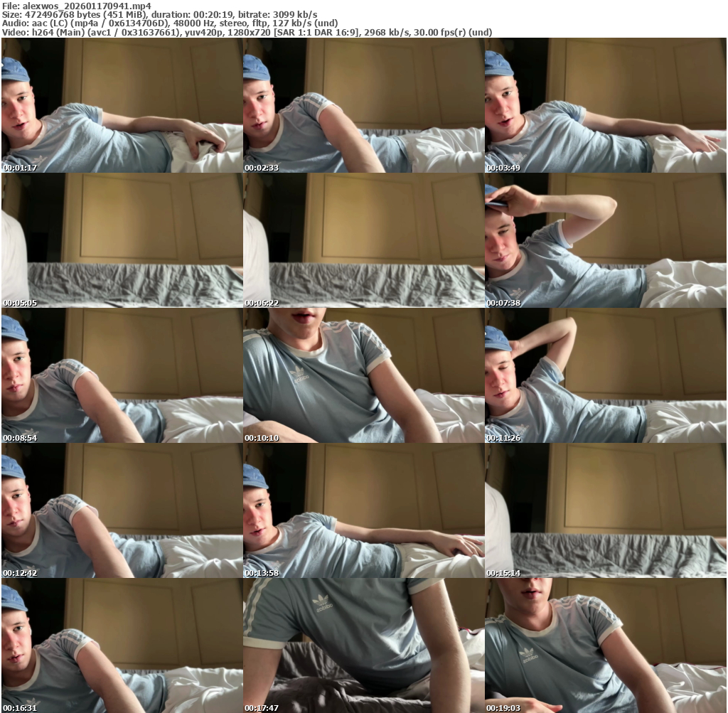Open the thumbnail at 00:15:14

click(606, 510)
